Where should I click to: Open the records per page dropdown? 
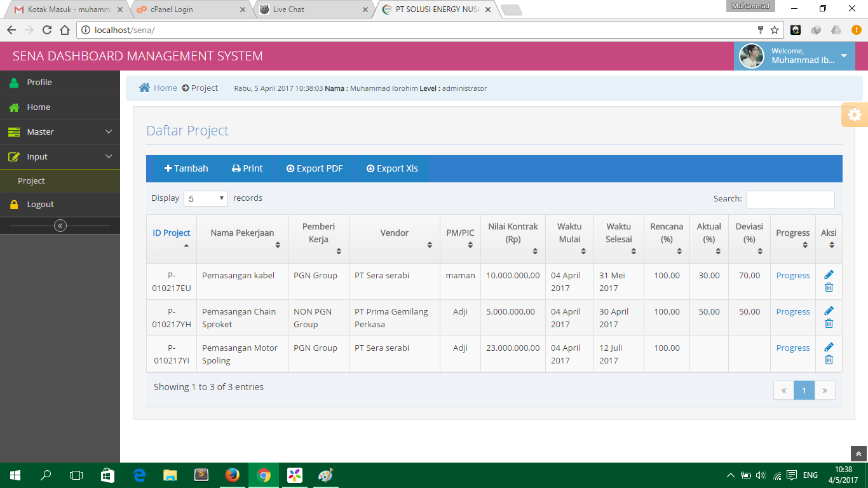click(206, 198)
